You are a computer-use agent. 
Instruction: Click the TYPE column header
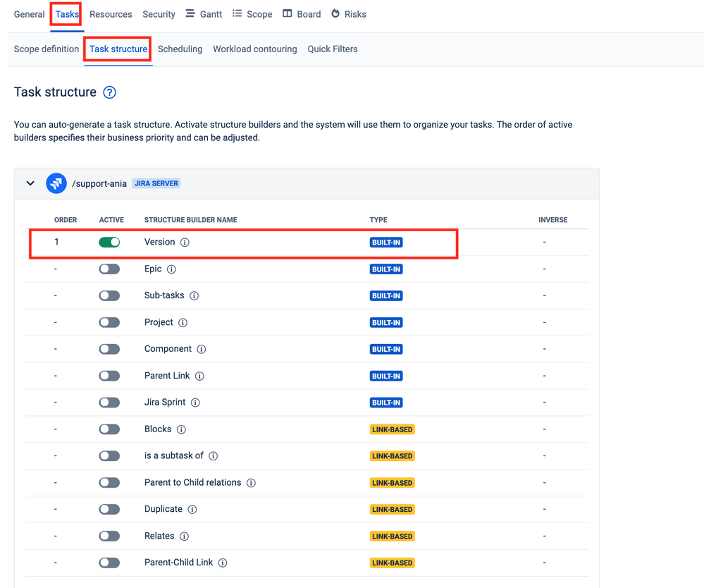(x=378, y=220)
